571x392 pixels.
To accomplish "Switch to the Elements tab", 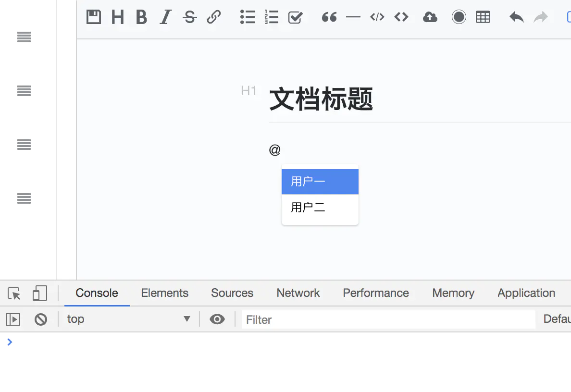I will coord(164,293).
